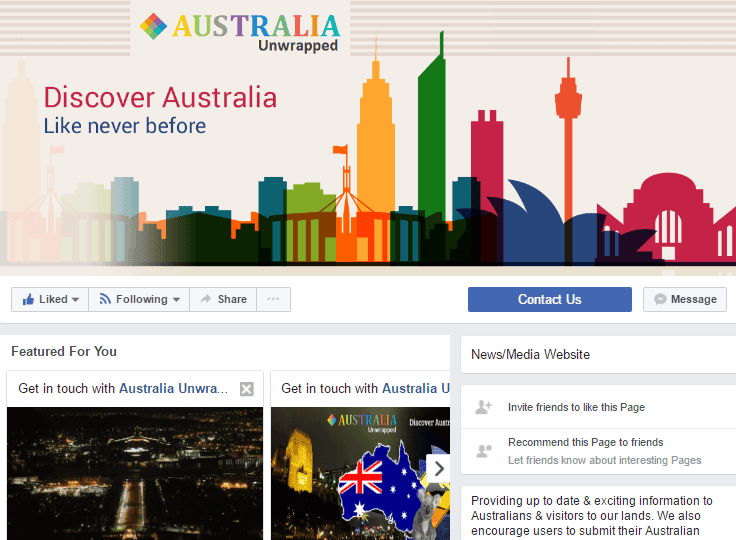
Task: Click the Share arrow icon
Action: click(206, 299)
